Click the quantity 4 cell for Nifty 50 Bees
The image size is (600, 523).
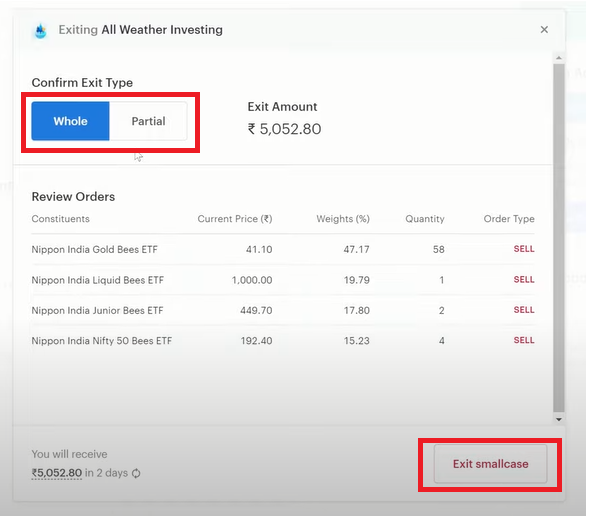click(442, 341)
